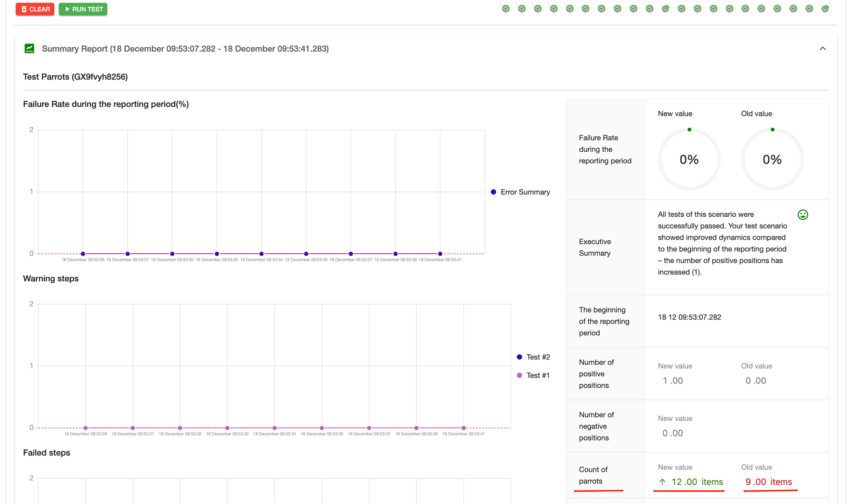Click the Old value 0% failure rate gauge
Viewport: 849px width, 504px height.
click(x=772, y=160)
